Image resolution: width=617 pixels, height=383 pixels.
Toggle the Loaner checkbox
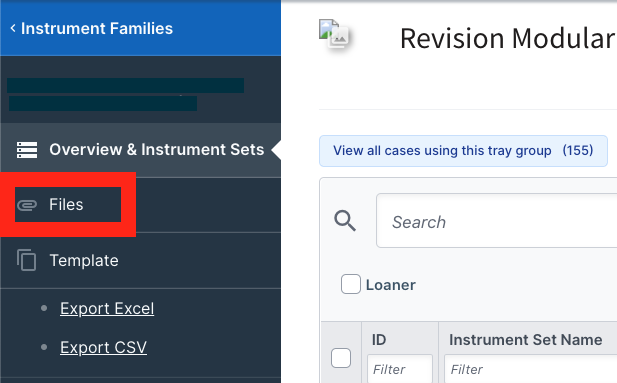(x=351, y=284)
